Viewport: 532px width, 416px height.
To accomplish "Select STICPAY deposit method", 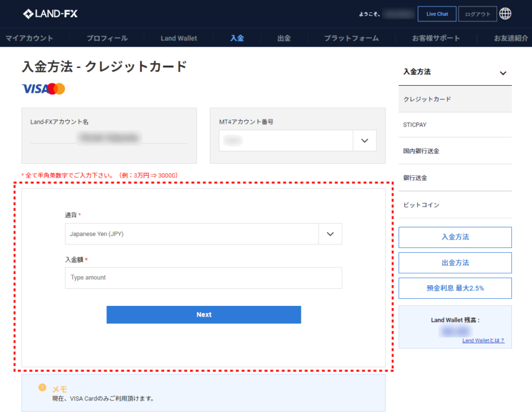I will pos(455,125).
